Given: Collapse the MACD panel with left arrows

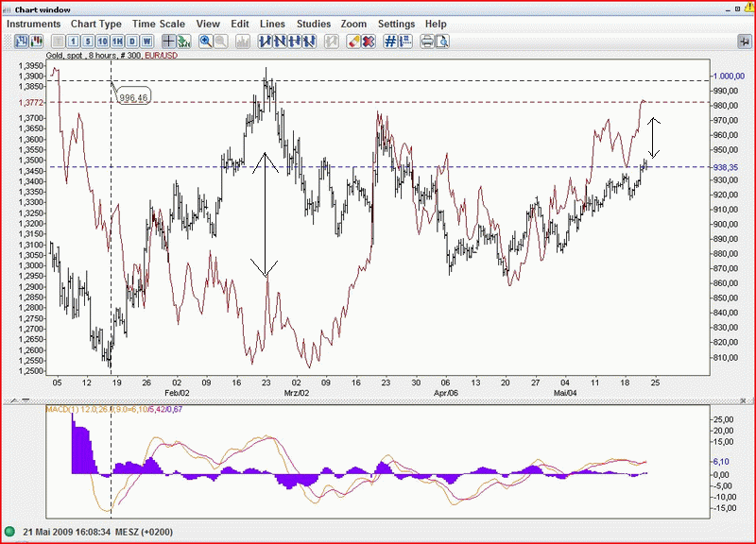Looking at the screenshot, I should click(20, 400).
